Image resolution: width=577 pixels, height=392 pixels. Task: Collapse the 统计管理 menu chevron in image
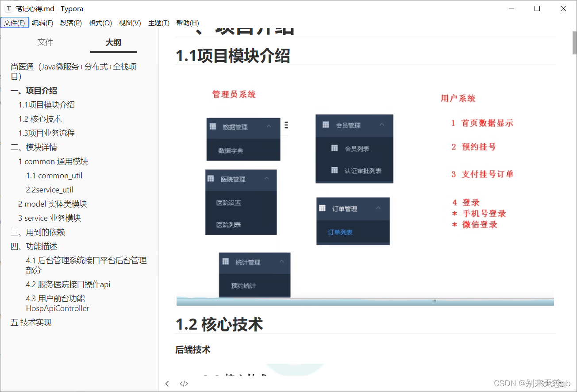pyautogui.click(x=281, y=261)
